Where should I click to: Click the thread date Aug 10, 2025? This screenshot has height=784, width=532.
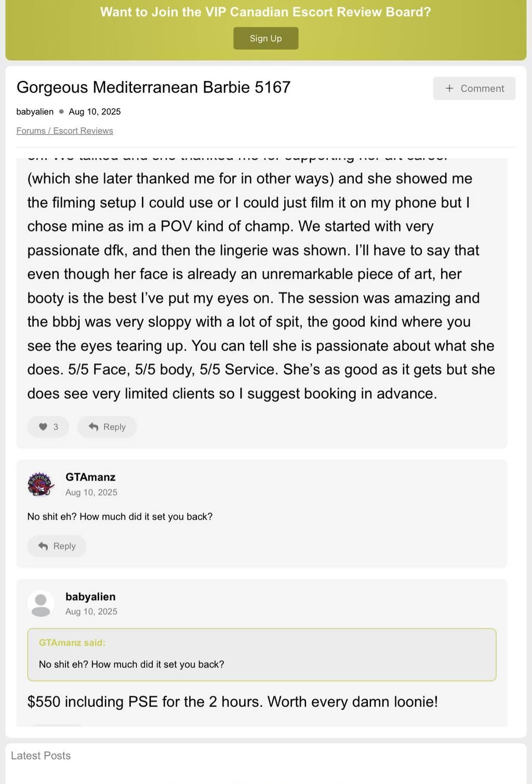95,112
